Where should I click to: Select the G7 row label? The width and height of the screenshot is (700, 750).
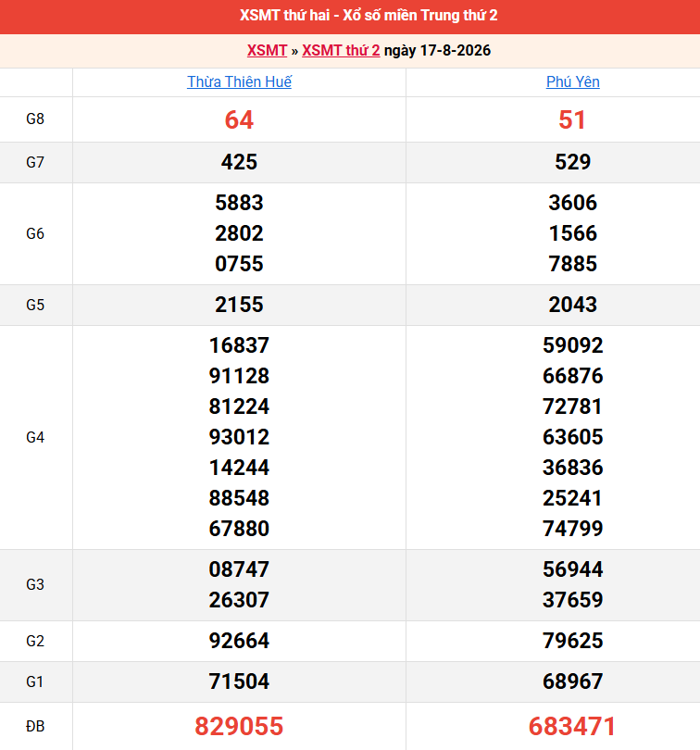click(35, 162)
